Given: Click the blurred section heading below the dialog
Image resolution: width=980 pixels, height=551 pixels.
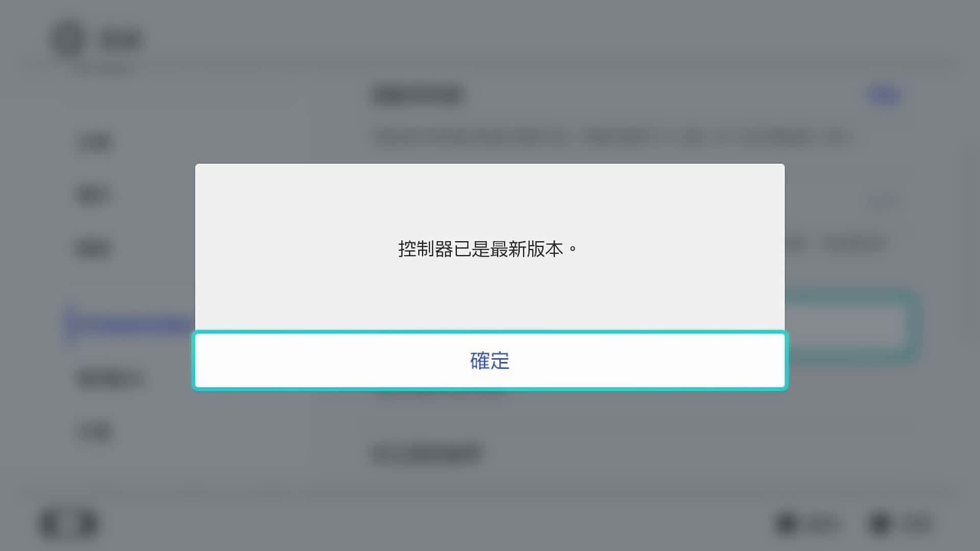Looking at the screenshot, I should click(427, 453).
